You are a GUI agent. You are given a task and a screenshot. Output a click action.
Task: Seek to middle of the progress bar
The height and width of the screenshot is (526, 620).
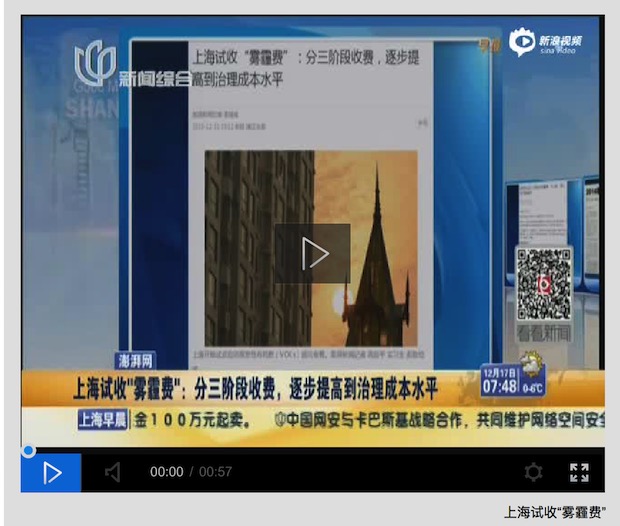(312, 450)
